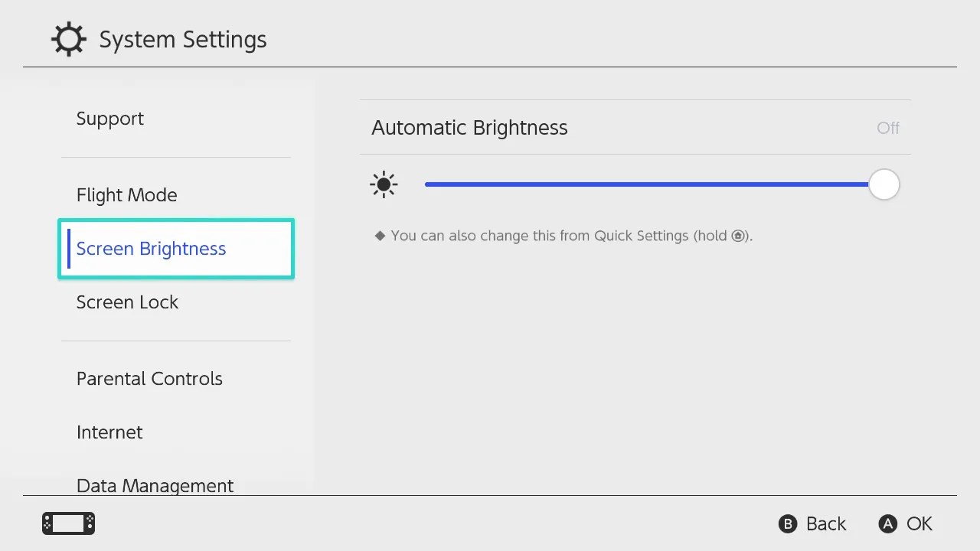
Task: Select Parental Controls from the sidebar
Action: point(149,378)
